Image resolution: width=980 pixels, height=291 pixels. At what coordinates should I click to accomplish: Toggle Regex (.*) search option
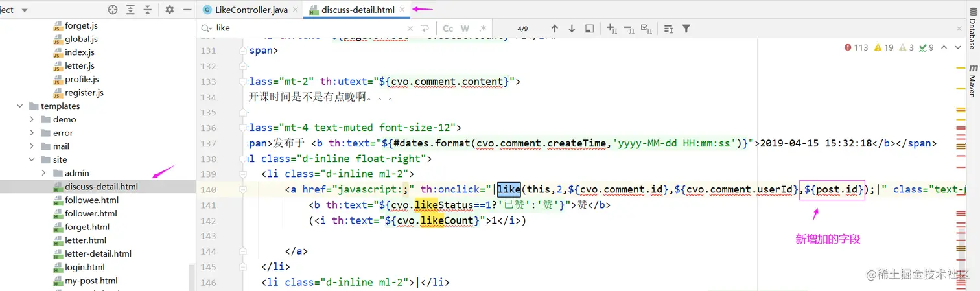[x=482, y=29]
